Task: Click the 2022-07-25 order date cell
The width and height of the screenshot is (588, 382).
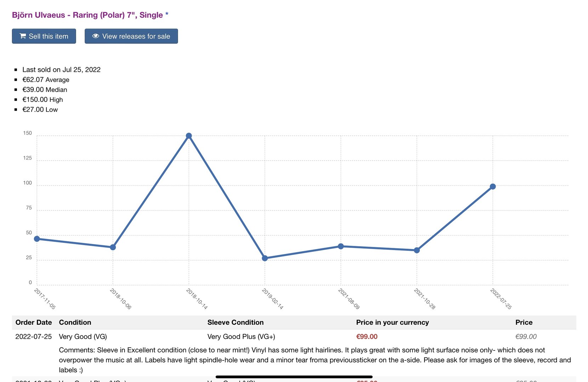Action: click(x=34, y=336)
